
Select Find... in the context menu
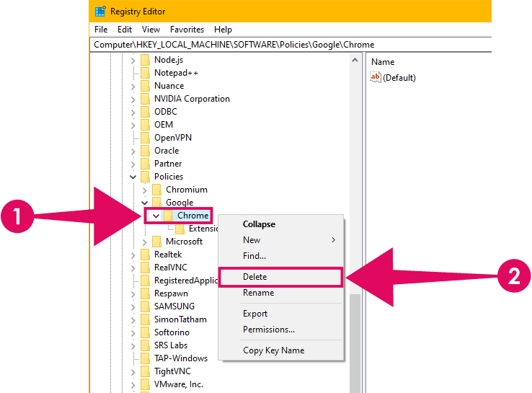pyautogui.click(x=280, y=256)
